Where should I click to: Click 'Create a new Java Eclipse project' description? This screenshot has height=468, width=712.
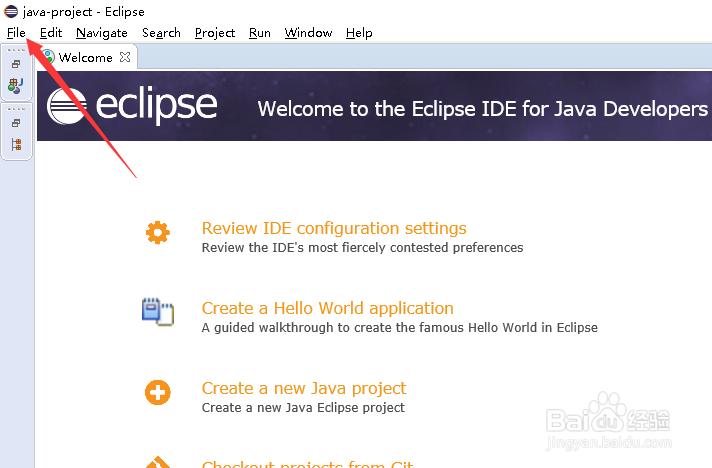pyautogui.click(x=303, y=408)
